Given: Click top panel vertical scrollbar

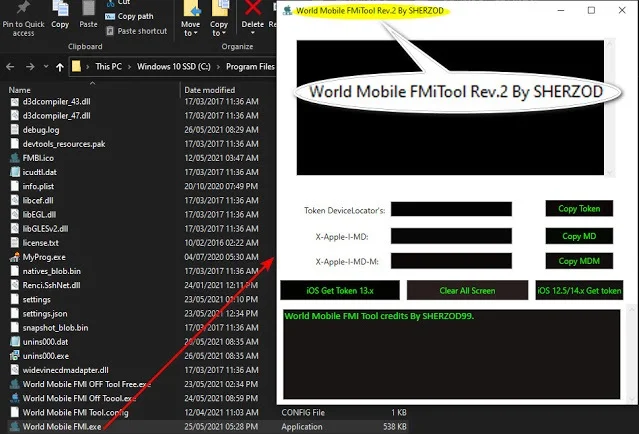Looking at the screenshot, I should pos(610,108).
